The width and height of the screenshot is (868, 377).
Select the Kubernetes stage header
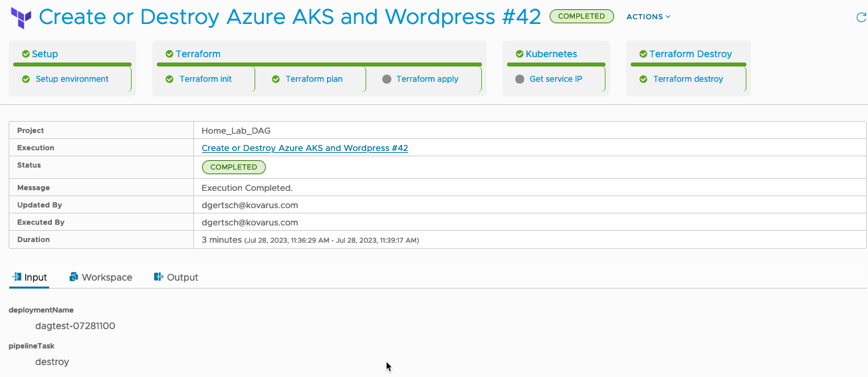coord(551,54)
